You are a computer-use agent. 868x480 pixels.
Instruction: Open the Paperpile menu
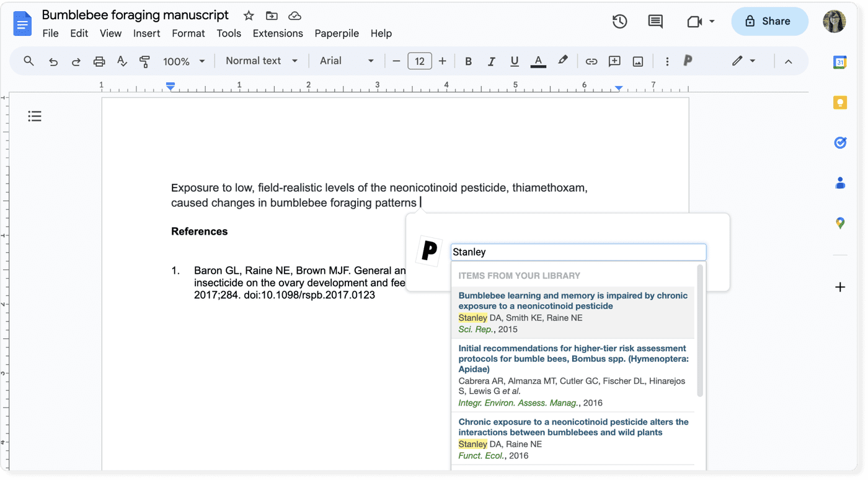337,33
